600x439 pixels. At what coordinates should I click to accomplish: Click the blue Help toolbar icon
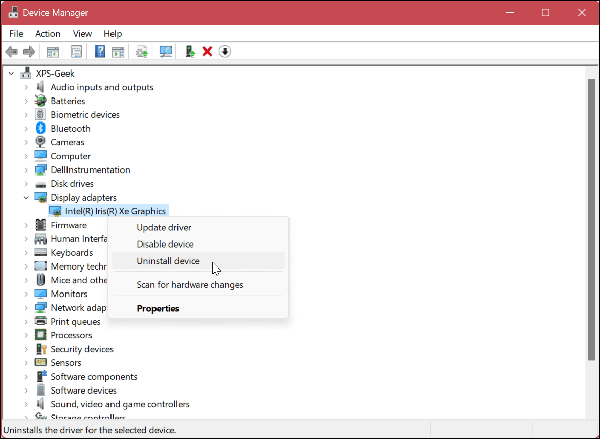click(x=100, y=52)
